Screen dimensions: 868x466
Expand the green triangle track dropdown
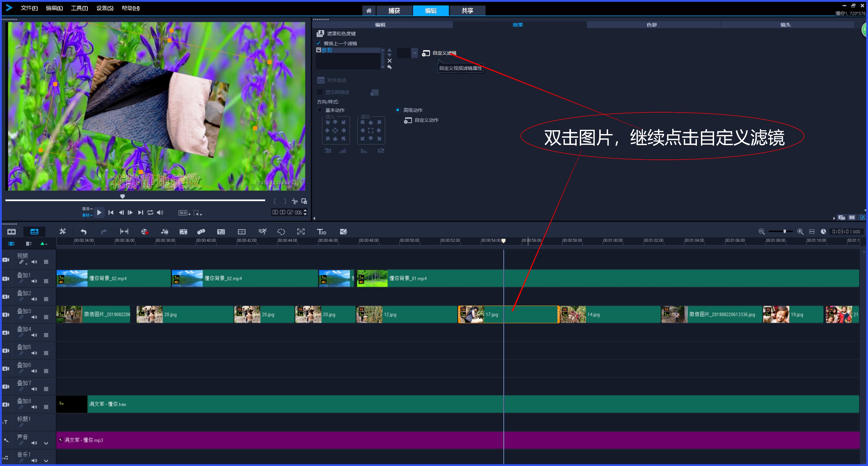(44, 244)
